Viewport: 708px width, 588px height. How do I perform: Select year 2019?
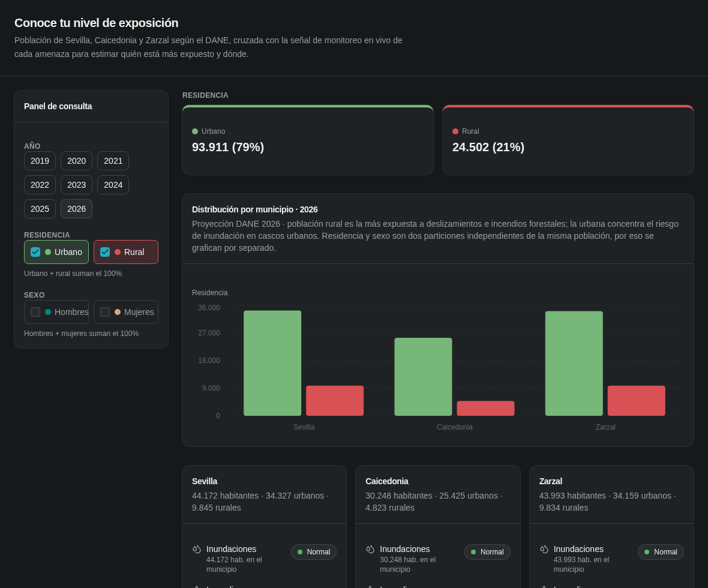point(40,161)
